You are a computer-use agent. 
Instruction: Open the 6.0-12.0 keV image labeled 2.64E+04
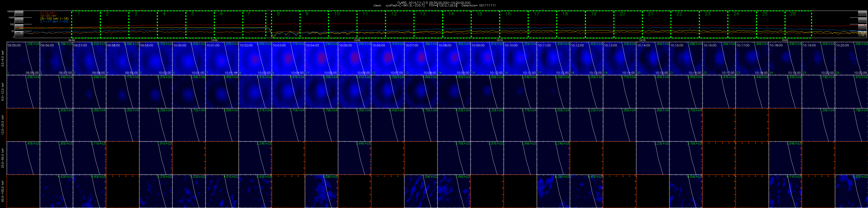tap(189, 92)
